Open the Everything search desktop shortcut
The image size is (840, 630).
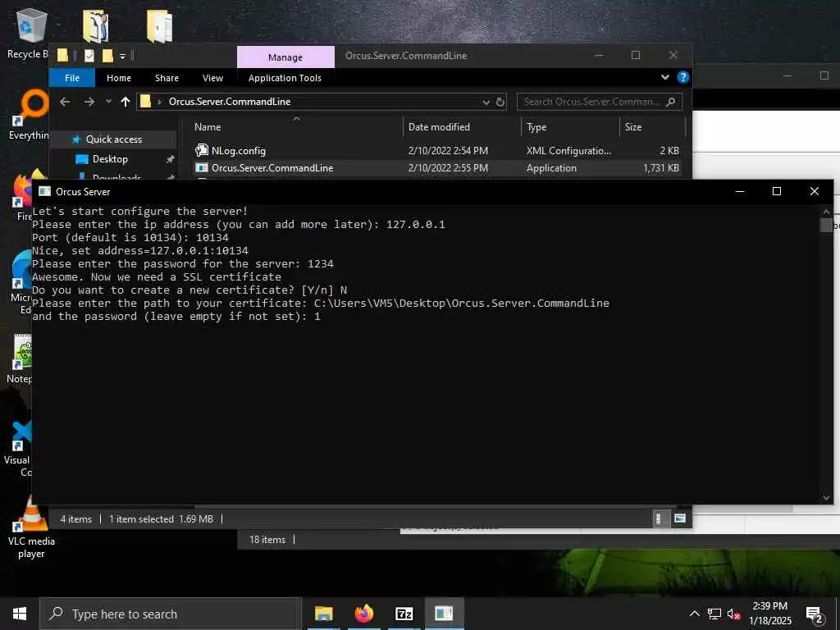pyautogui.click(x=30, y=114)
